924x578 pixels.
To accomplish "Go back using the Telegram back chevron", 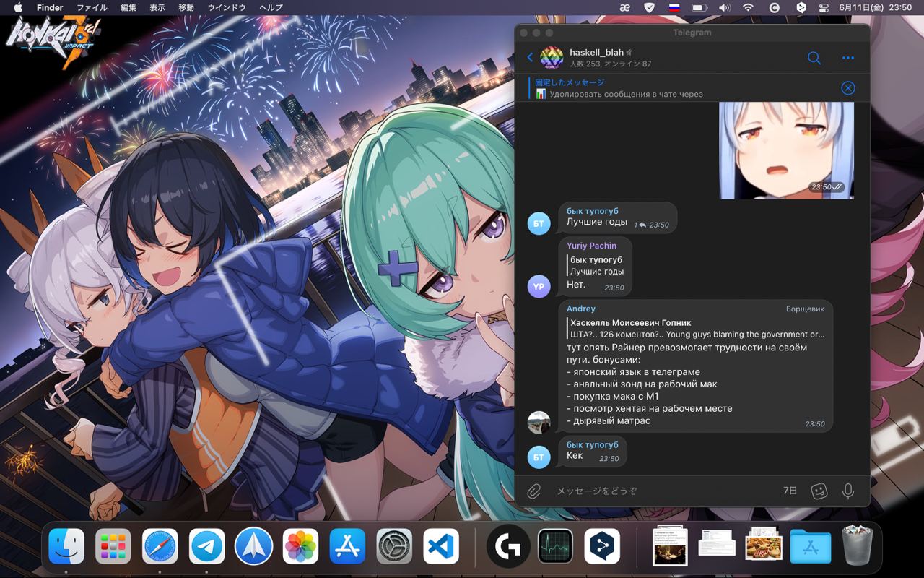I will pos(530,58).
